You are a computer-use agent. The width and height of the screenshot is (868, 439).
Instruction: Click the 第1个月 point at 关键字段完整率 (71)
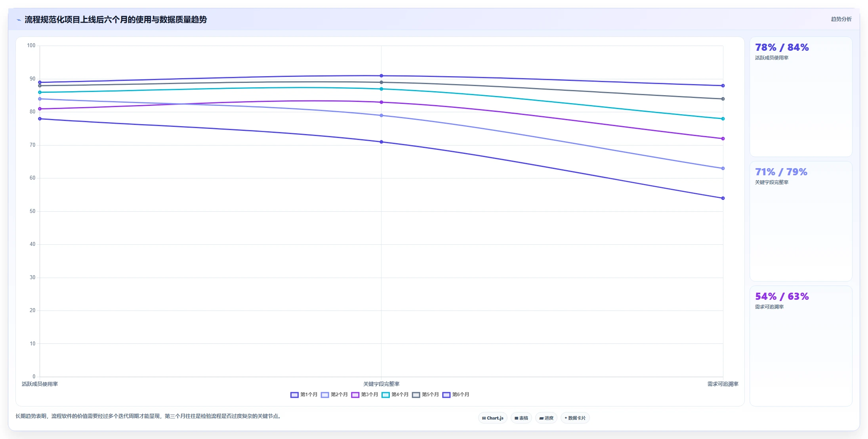coord(382,142)
